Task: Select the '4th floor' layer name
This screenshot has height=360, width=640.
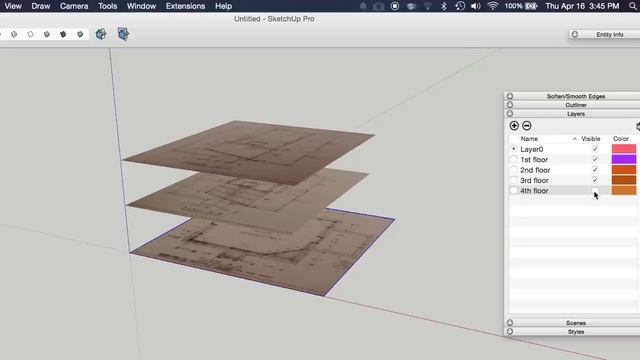Action: pos(534,191)
